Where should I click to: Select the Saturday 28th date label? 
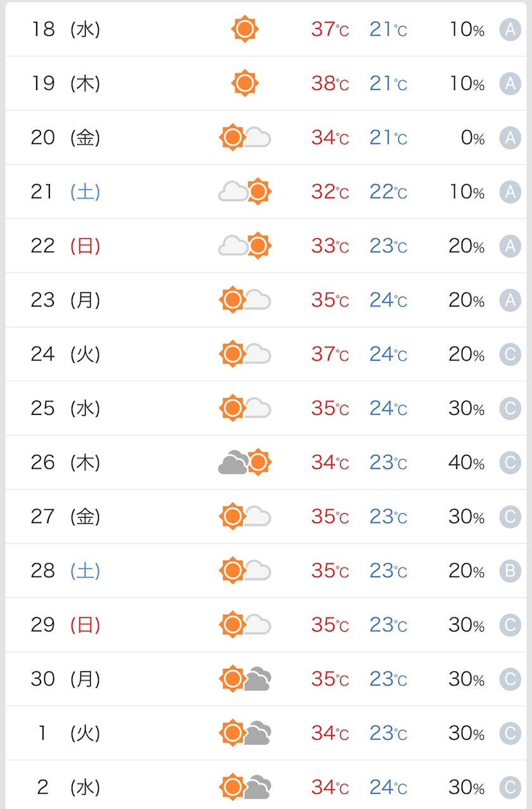pos(65,571)
